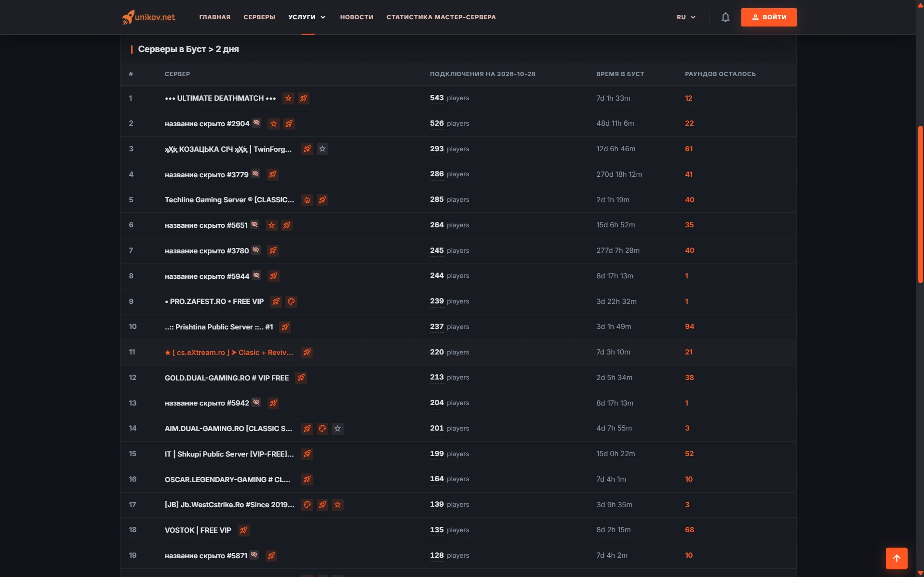Click rocket icon on VOSTOK FREE VIP row
The width and height of the screenshot is (924, 577).
(243, 530)
